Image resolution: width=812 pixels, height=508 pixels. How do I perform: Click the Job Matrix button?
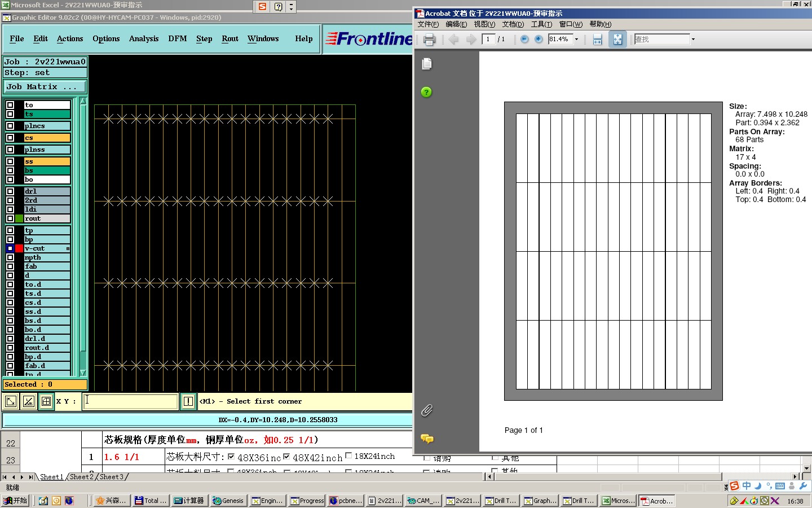pyautogui.click(x=45, y=86)
